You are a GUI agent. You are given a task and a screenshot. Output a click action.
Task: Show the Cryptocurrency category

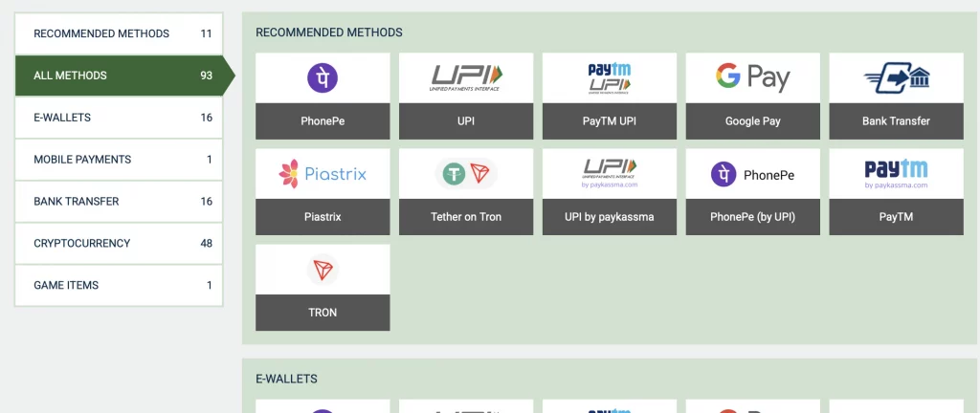tap(119, 243)
